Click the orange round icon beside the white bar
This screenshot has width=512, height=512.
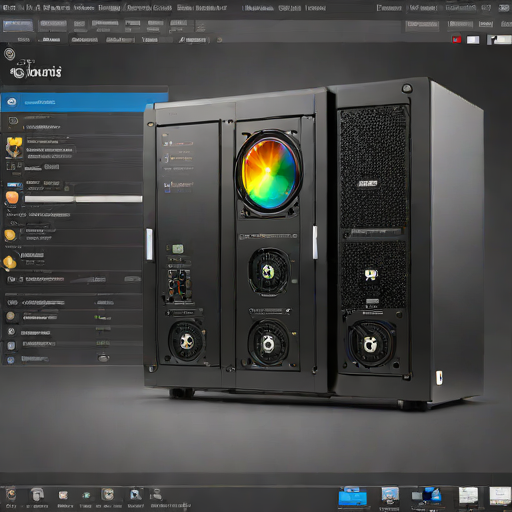click(x=12, y=198)
